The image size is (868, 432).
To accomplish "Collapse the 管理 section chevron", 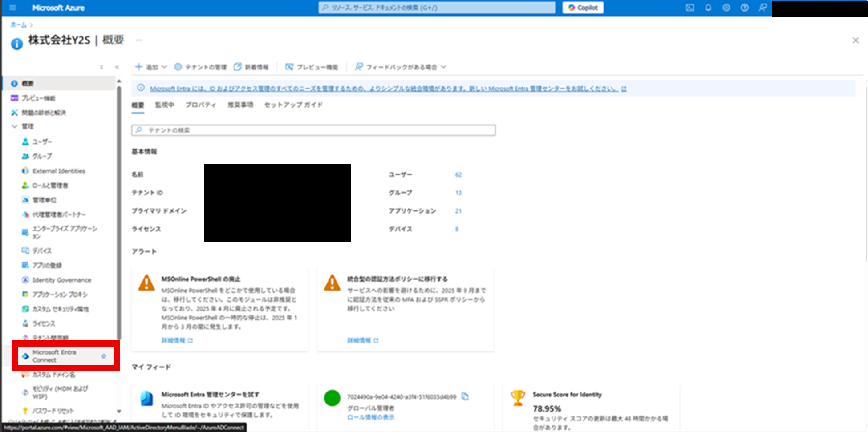I will 14,126.
